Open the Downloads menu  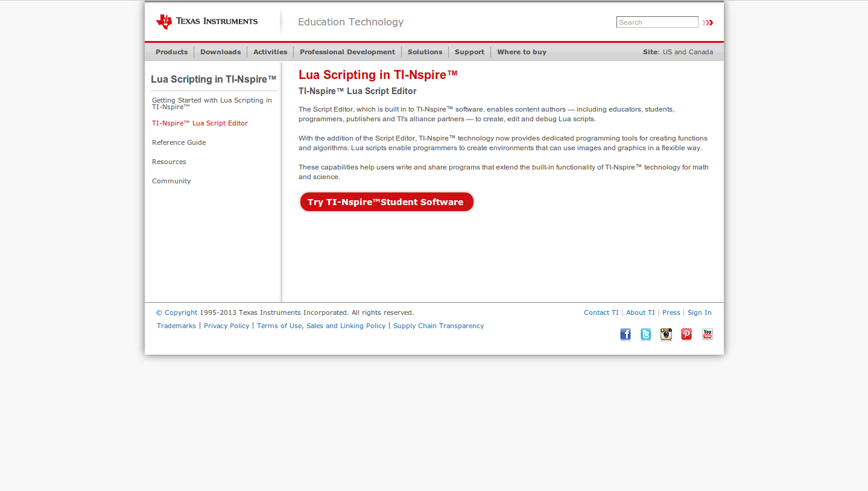click(x=220, y=52)
